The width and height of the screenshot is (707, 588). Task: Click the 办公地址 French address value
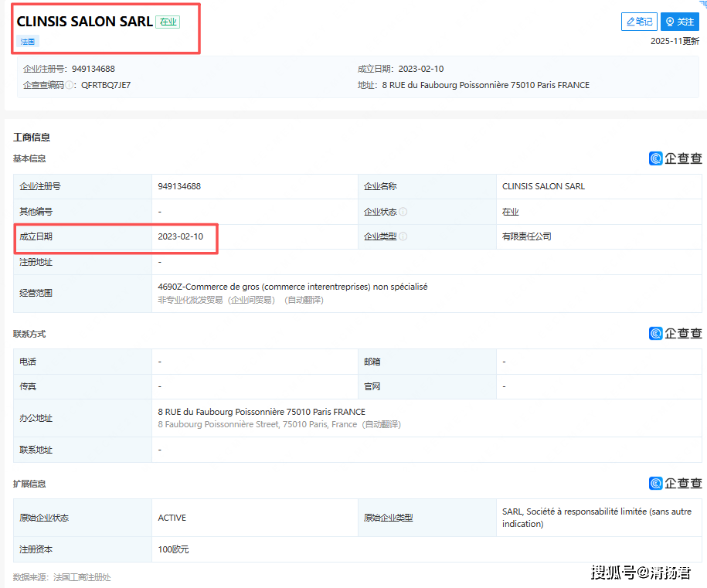[x=261, y=412]
